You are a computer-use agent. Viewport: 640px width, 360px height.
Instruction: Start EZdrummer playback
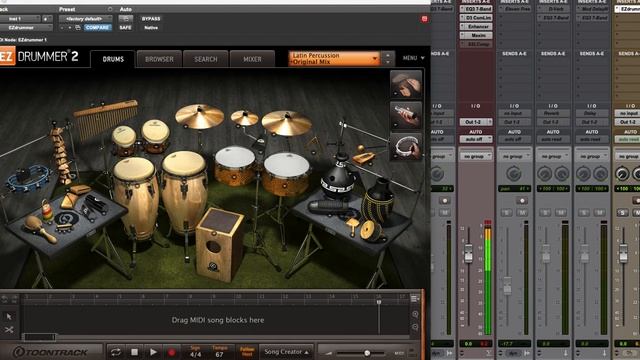point(153,352)
